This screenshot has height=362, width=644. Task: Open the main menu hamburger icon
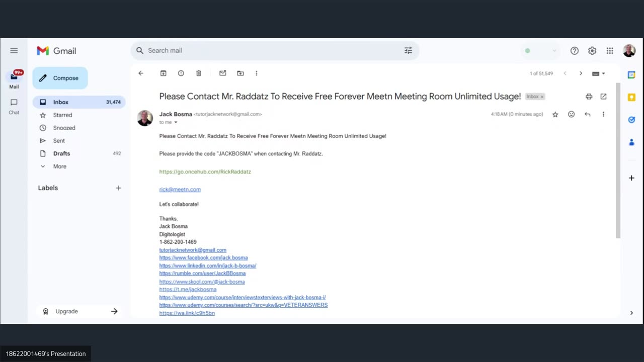(14, 51)
